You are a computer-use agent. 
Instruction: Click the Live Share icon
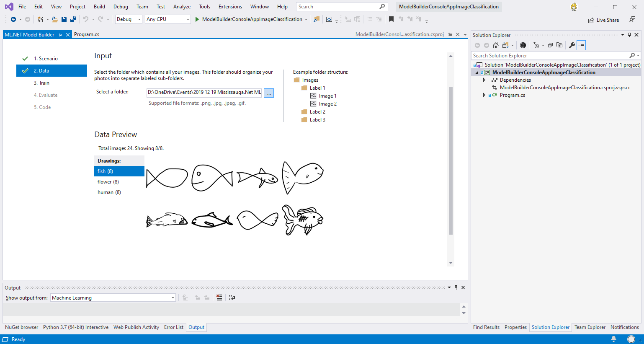(x=591, y=20)
